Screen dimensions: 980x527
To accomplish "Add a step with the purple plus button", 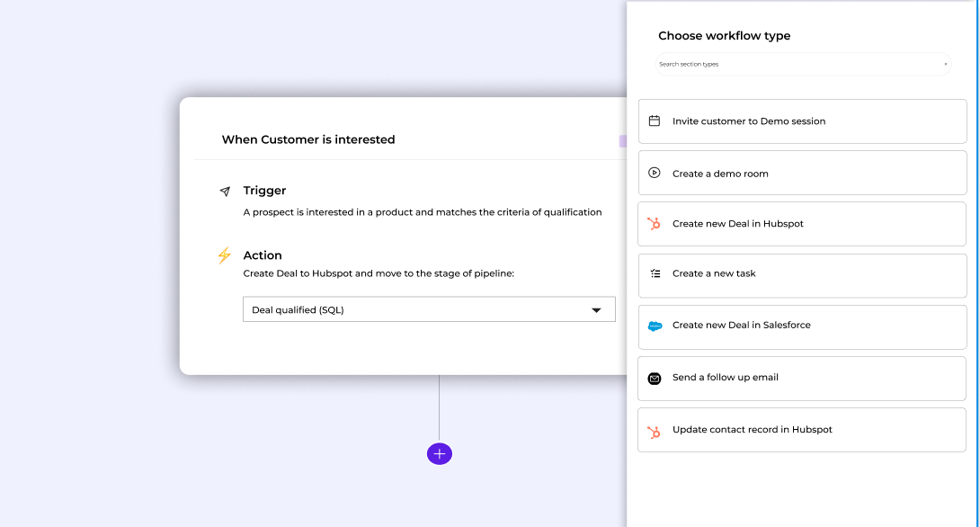I will pos(440,454).
